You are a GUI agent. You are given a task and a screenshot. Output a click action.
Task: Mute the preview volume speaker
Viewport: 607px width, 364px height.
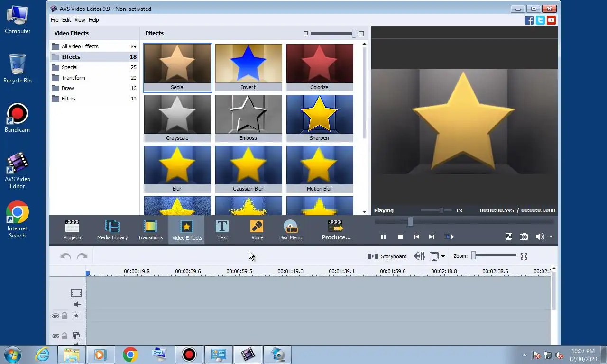(540, 237)
